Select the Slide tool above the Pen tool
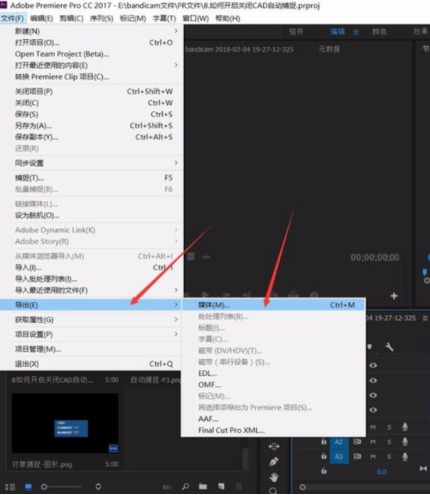Screen dimensions: 430x495 [x=274, y=446]
